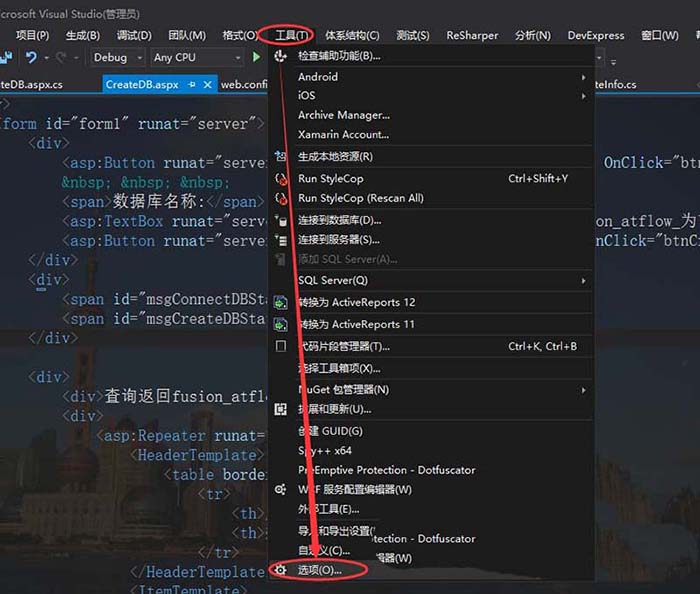The width and height of the screenshot is (700, 594).
Task: Expand the NuGet 包管理器 submenu
Action: point(584,390)
